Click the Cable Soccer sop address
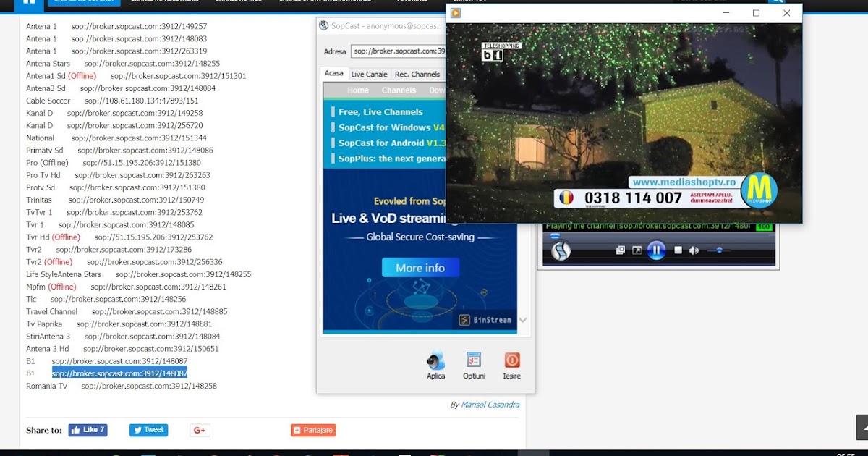The height and width of the screenshot is (456, 868). [142, 101]
